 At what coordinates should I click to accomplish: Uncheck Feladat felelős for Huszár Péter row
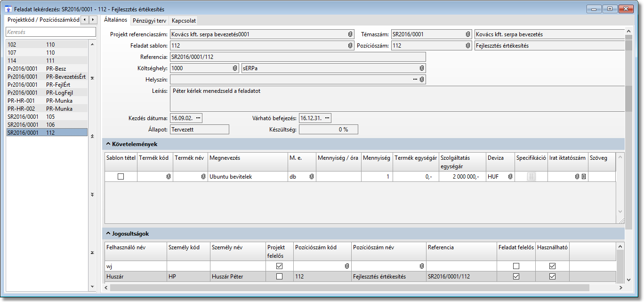tap(516, 277)
